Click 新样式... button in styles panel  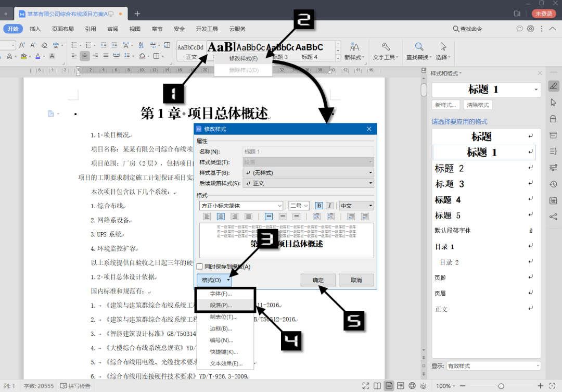coord(445,105)
